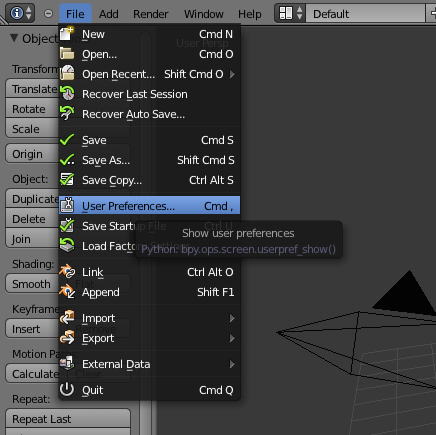
Task: Click the Translate button
Action: tap(32, 89)
